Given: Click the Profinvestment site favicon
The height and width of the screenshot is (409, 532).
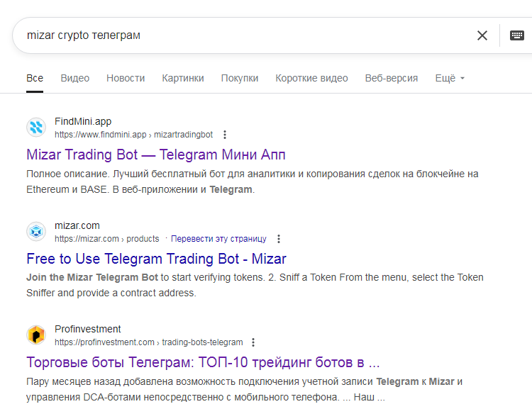Looking at the screenshot, I should pos(36,335).
